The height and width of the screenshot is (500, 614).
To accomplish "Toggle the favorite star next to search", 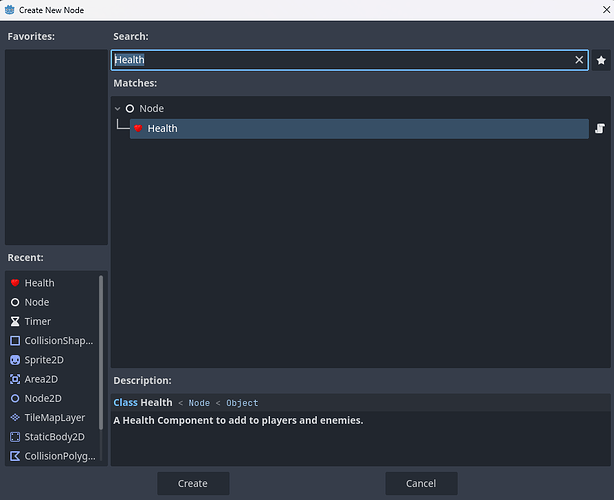I will [x=601, y=60].
